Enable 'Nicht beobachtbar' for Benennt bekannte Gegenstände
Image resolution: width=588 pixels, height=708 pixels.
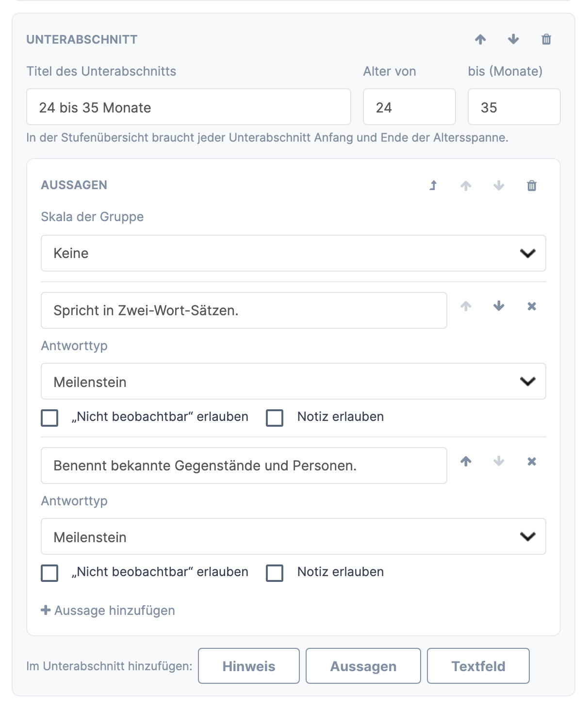(x=49, y=573)
